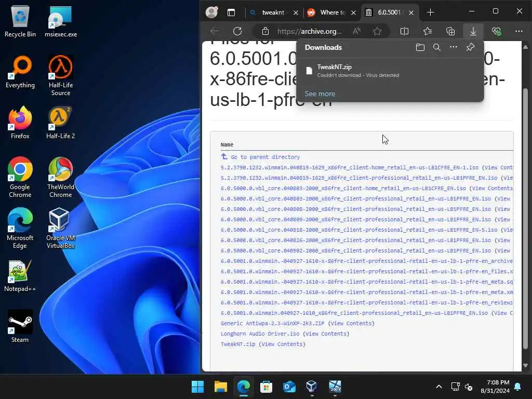Open Longhorn Audio Driver.iso link
Viewport: 532px width, 399px height.
[x=260, y=334]
